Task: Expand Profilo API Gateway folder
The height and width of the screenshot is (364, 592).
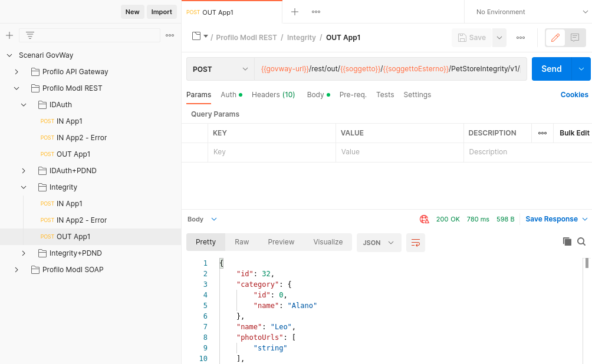Action: point(17,72)
